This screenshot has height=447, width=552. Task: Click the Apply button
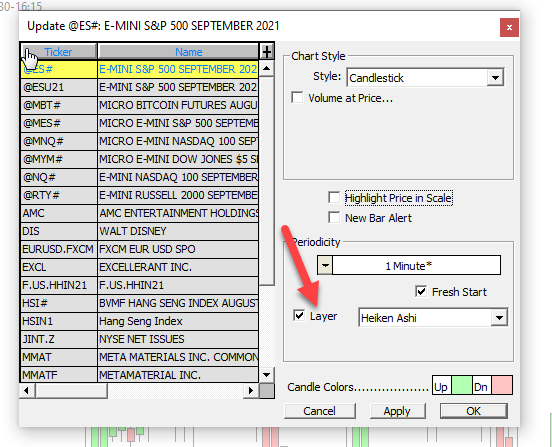coord(397,411)
